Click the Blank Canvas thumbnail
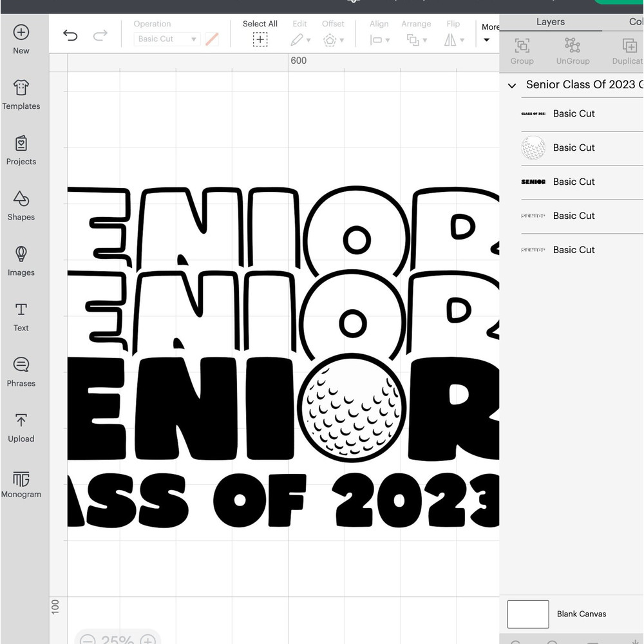 click(528, 614)
